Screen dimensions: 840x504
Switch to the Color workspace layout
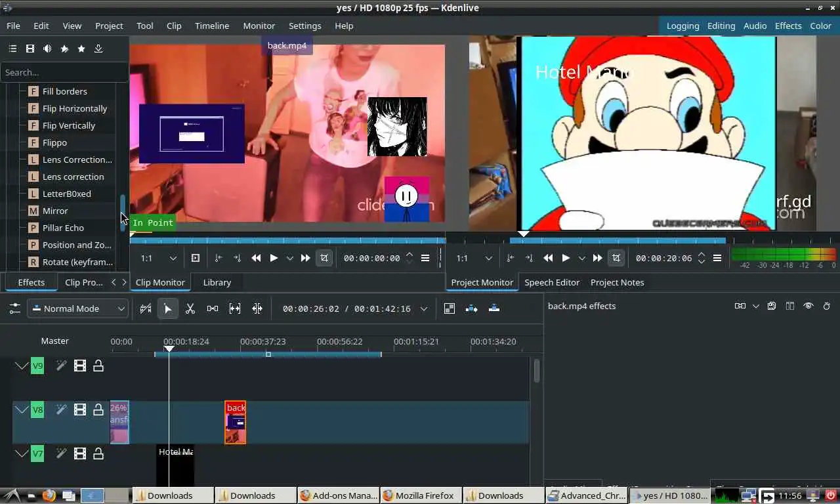pyautogui.click(x=821, y=26)
